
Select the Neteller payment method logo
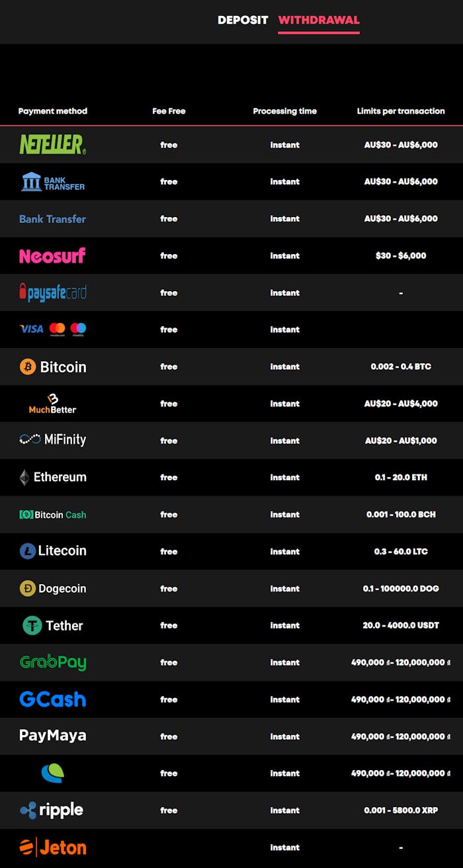[53, 144]
